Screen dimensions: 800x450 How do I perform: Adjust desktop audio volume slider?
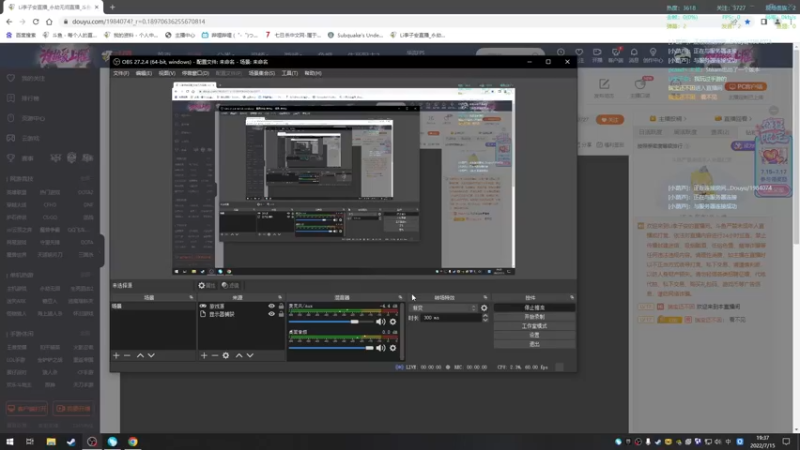click(331, 348)
